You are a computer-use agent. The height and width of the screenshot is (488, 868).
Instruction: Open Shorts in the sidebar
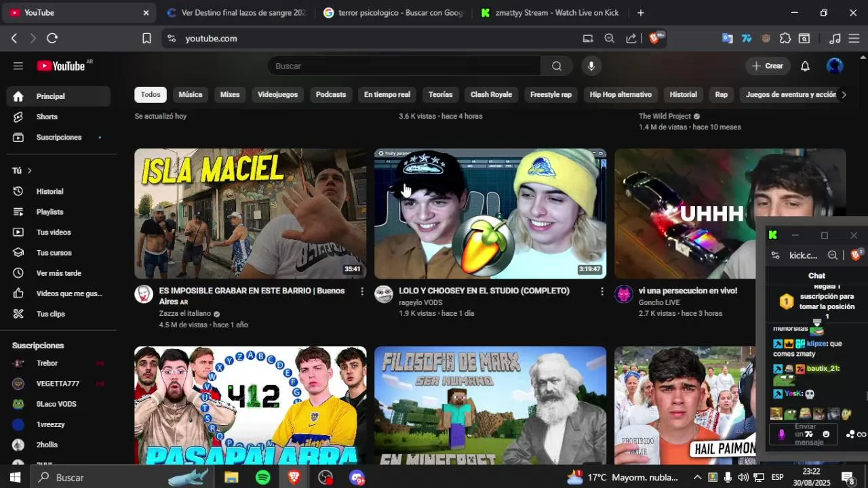[58, 117]
